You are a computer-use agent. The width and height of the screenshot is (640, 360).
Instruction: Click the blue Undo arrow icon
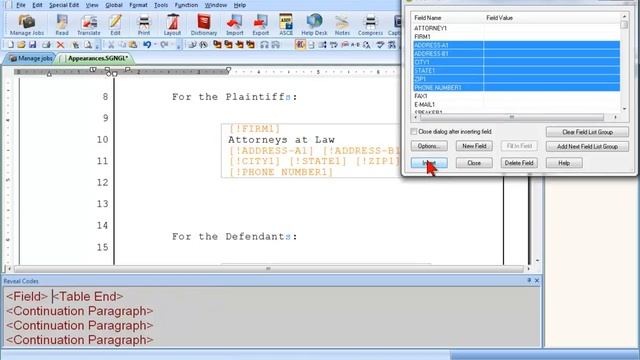147,44
